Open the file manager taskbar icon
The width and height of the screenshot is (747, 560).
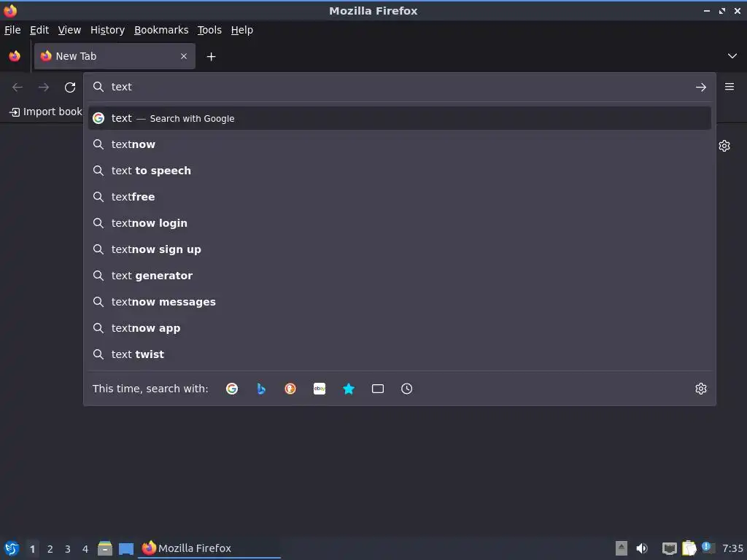pos(105,548)
